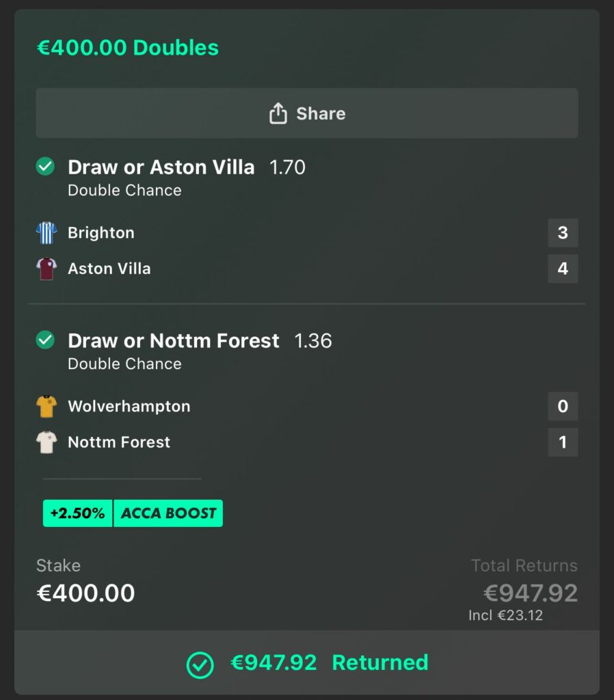Open the Draw or Aston Villa selection

coord(161,167)
